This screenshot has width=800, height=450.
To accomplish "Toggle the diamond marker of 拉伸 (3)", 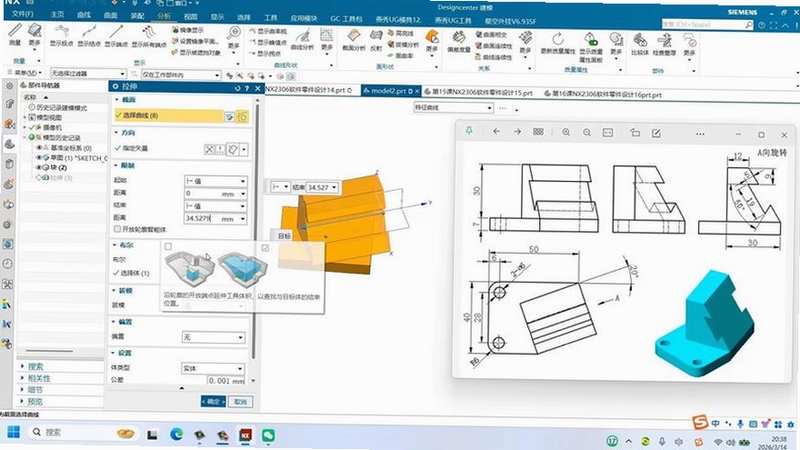I will tap(38, 178).
